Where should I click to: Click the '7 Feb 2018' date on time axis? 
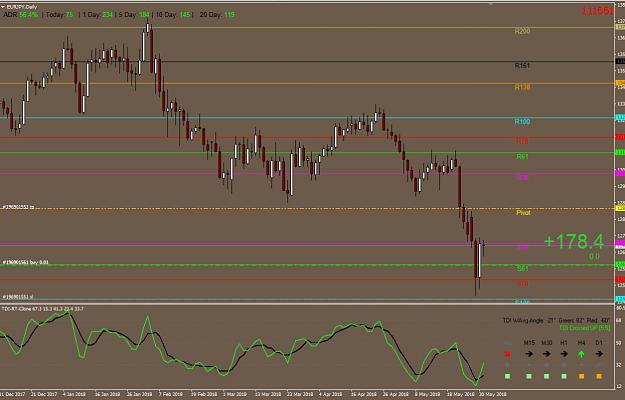171,394
